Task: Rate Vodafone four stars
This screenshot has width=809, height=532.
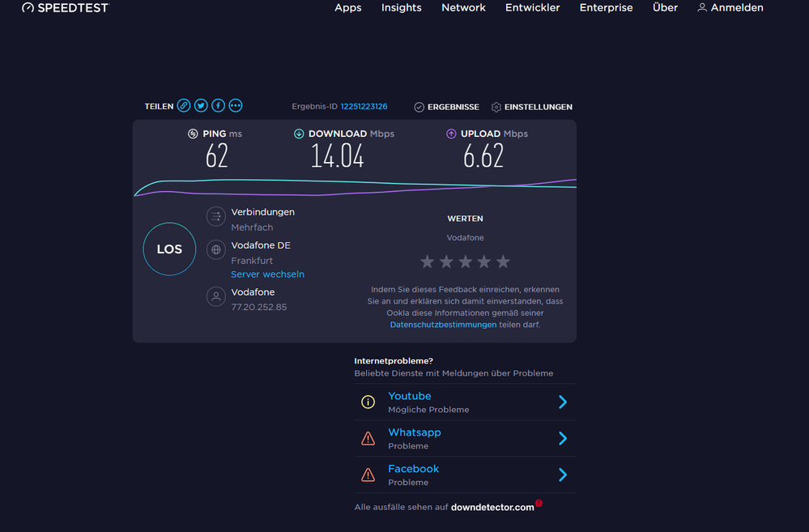Action: pos(484,262)
